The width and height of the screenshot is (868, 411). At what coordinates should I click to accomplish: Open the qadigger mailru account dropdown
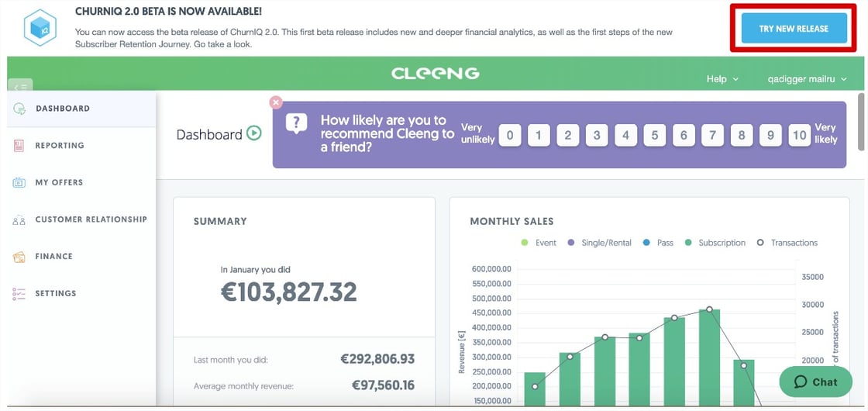(x=807, y=79)
